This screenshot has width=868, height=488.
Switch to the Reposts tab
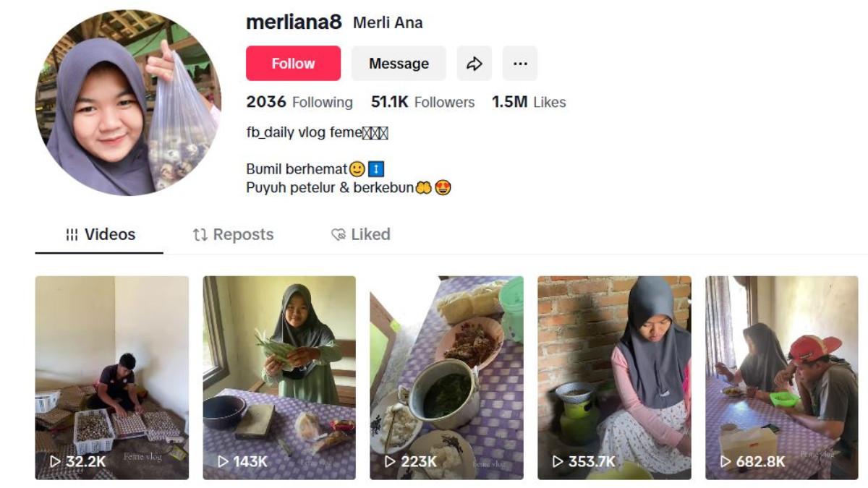point(233,235)
